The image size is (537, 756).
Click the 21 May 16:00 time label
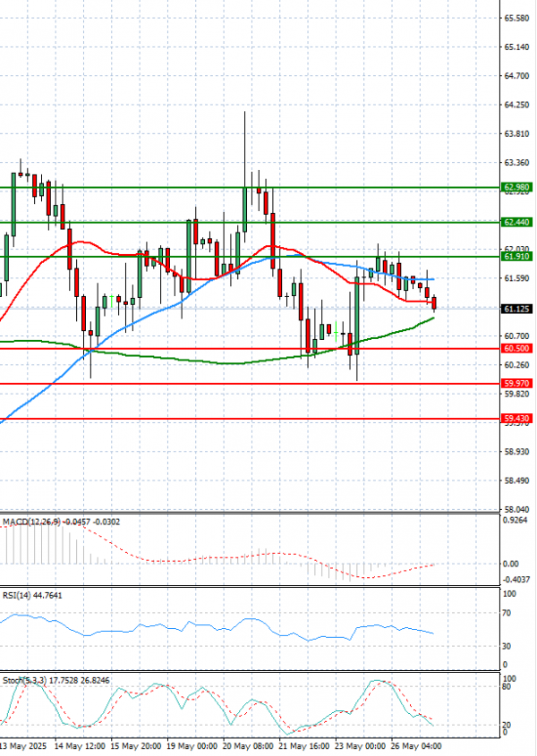point(304,746)
